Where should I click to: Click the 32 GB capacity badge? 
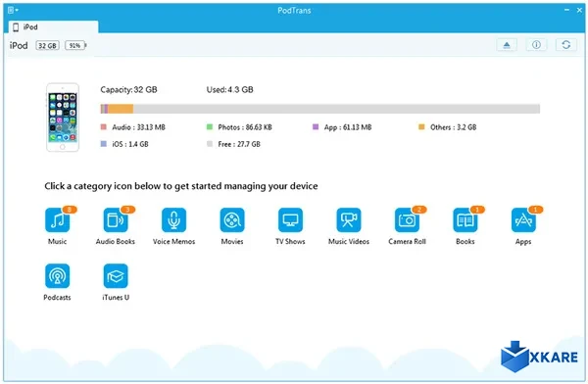pyautogui.click(x=47, y=46)
